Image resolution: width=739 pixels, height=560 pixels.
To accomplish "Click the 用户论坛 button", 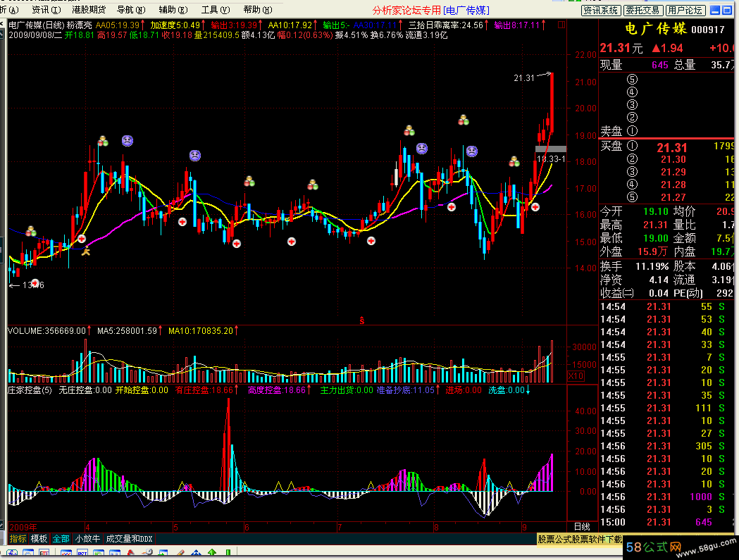I will point(686,11).
